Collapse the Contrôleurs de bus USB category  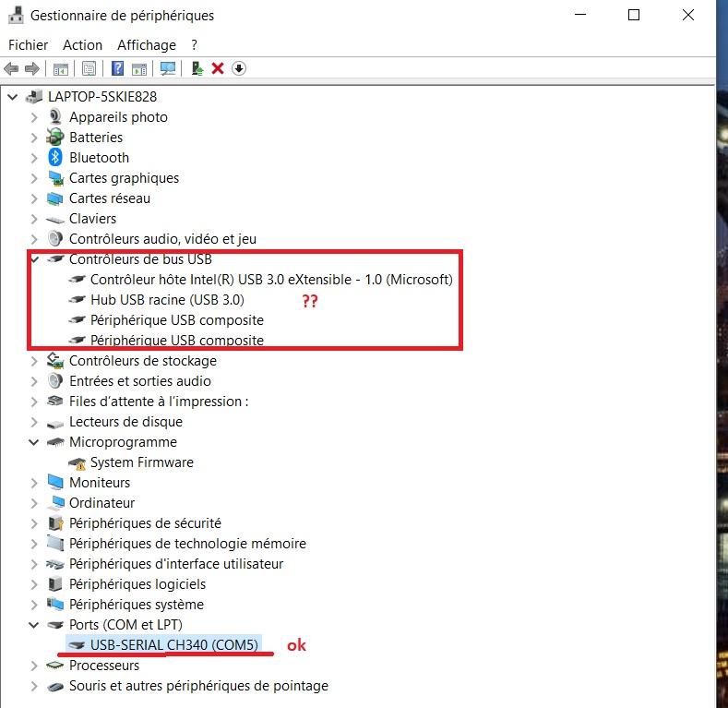(x=34, y=258)
